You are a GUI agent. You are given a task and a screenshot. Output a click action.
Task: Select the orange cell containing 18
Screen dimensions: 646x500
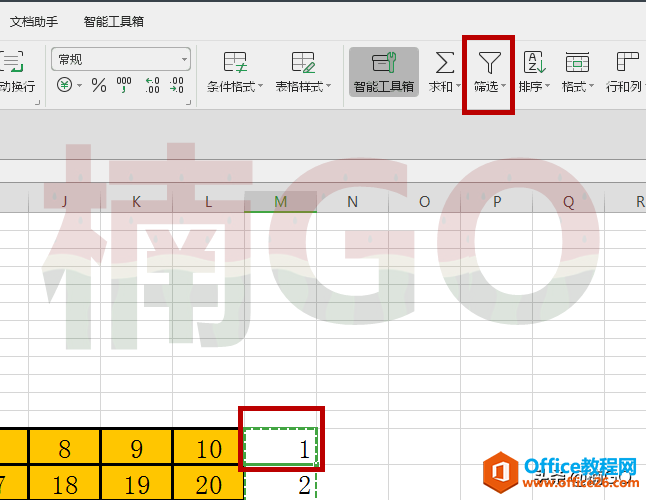[64, 483]
